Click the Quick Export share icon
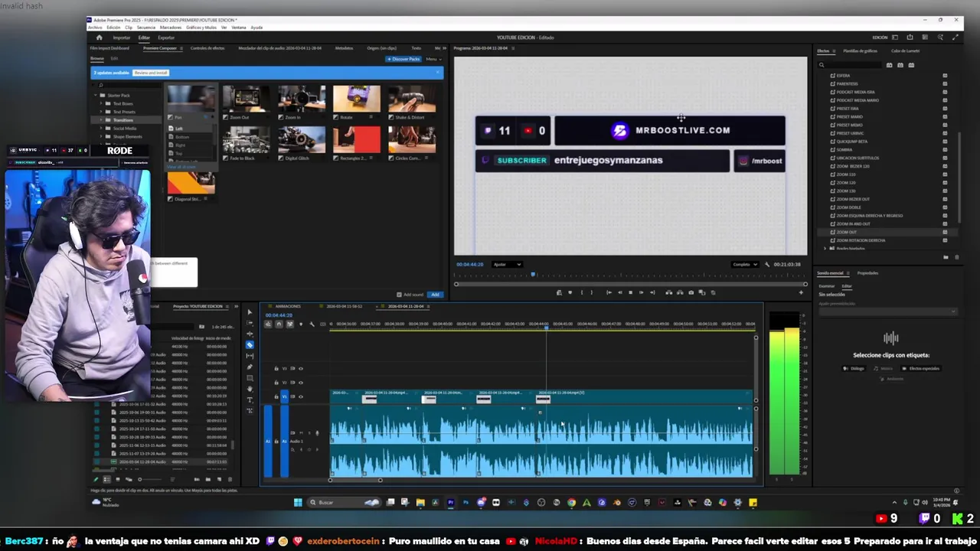 pyautogui.click(x=910, y=37)
